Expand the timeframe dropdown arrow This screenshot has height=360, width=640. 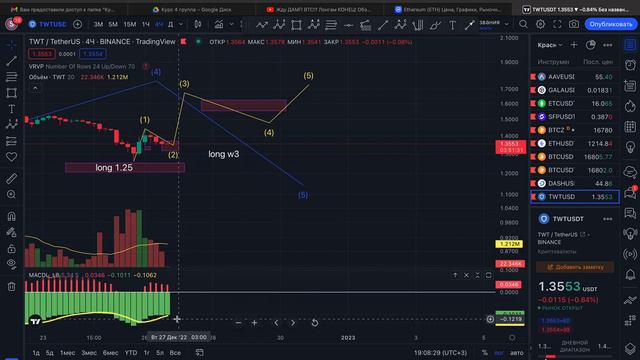181,24
